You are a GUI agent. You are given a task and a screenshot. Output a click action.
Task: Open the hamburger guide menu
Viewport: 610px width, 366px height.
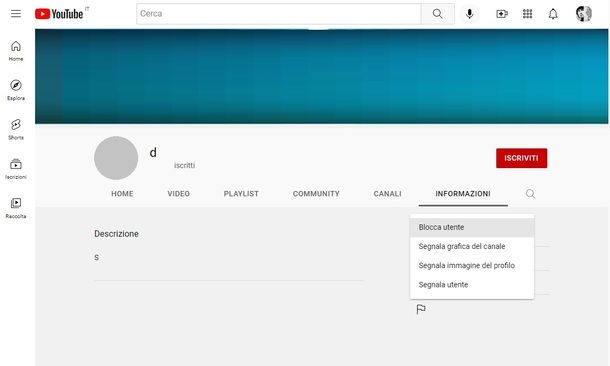pos(16,14)
